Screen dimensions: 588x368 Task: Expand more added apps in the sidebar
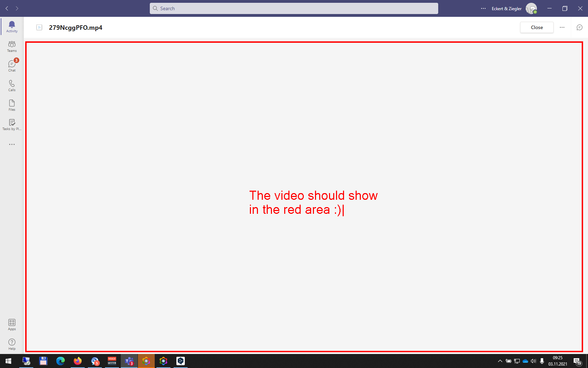[x=12, y=144]
